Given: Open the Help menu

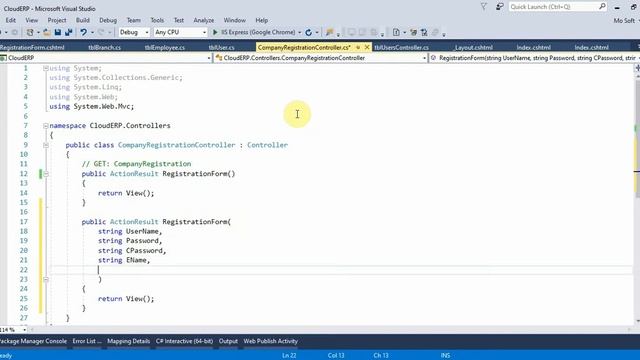Looking at the screenshot, I should point(262,20).
